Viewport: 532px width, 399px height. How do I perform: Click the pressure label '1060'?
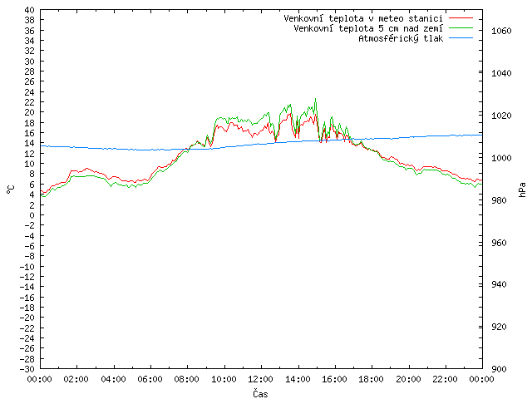(501, 31)
